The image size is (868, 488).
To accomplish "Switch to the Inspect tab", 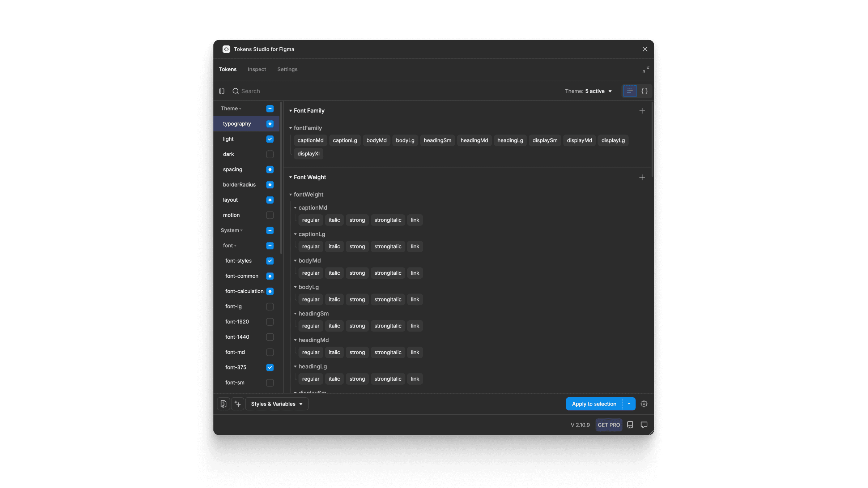I will coord(257,69).
